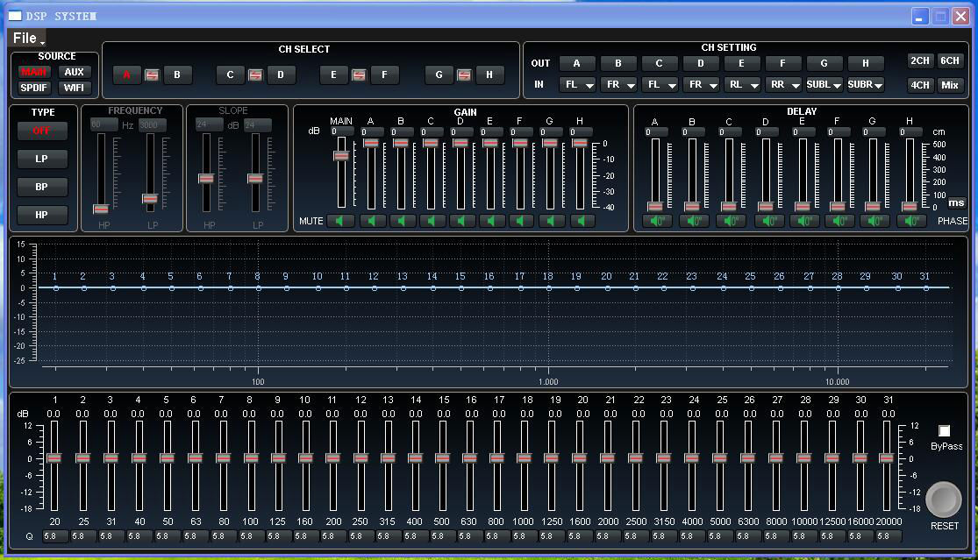Toggle phase icon for delay channel A
Image resolution: width=978 pixels, height=560 pixels.
(656, 221)
